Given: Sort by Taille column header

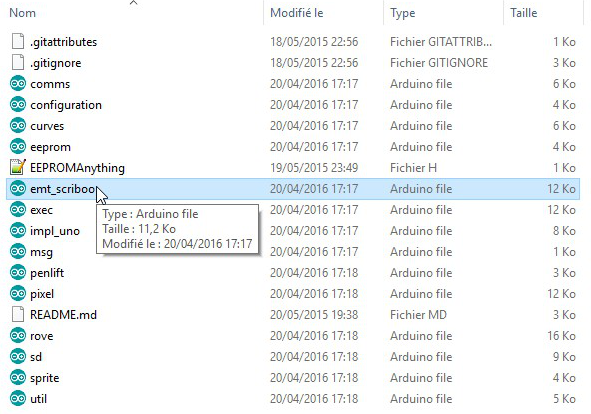Looking at the screenshot, I should pyautogui.click(x=524, y=13).
